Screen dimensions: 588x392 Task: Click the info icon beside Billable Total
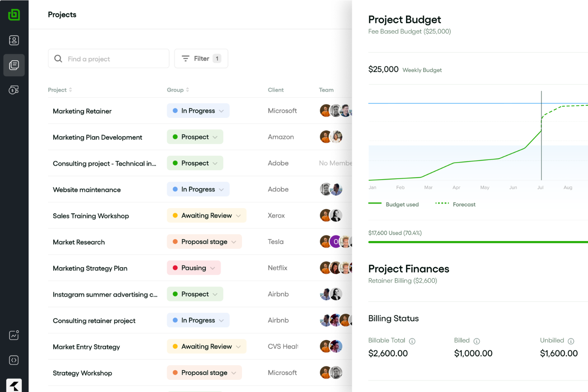click(412, 341)
